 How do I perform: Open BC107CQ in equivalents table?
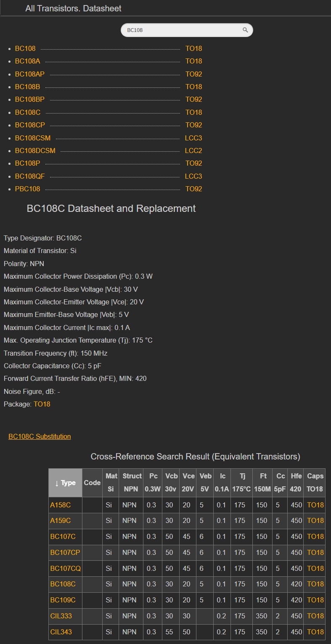66,568
